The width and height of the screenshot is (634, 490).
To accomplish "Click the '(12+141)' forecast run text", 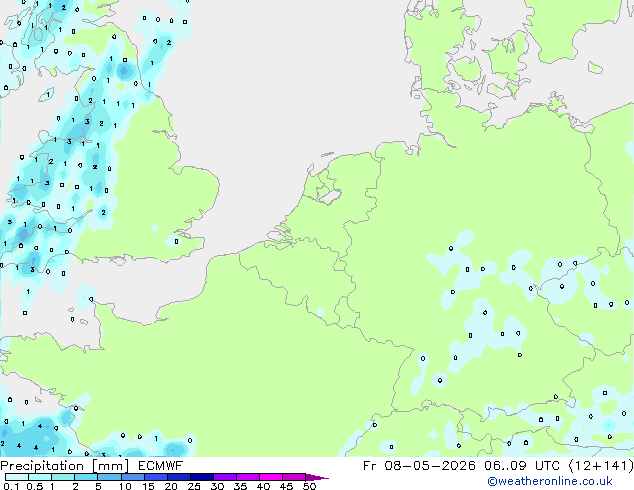I will point(601,466).
